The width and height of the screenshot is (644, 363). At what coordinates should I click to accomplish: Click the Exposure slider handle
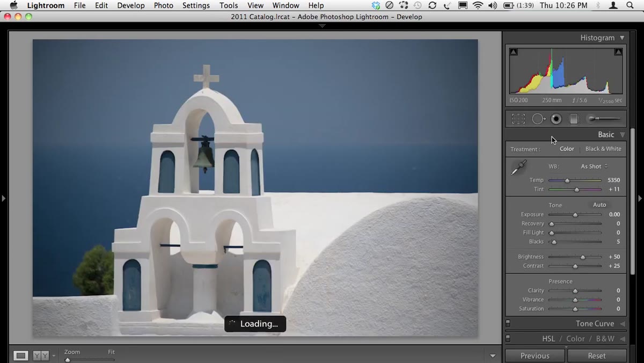(575, 215)
